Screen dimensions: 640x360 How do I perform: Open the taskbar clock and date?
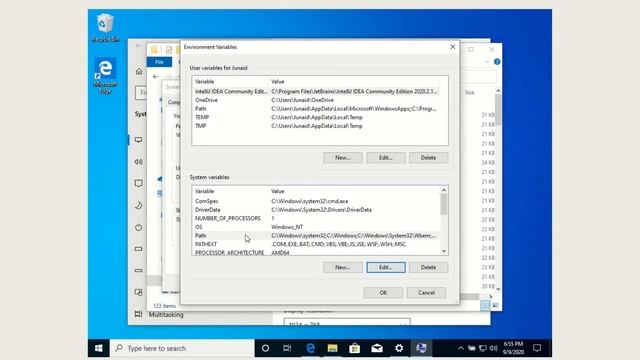(x=513, y=348)
